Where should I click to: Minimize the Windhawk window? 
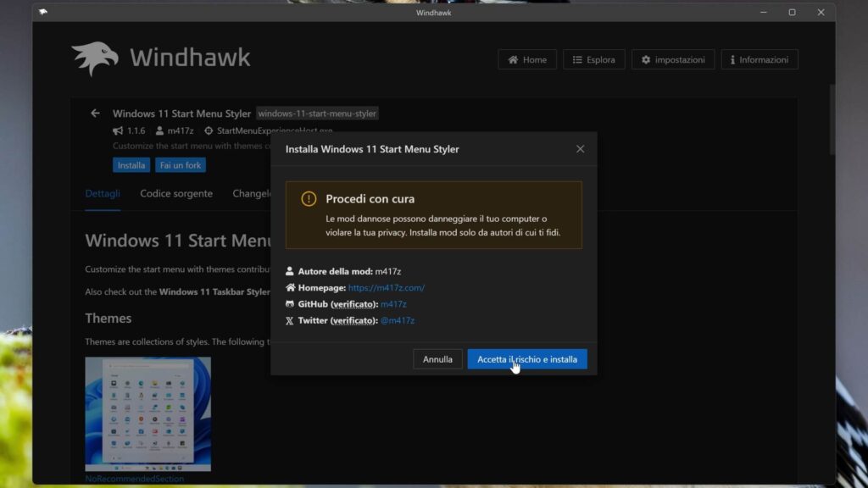pos(764,12)
